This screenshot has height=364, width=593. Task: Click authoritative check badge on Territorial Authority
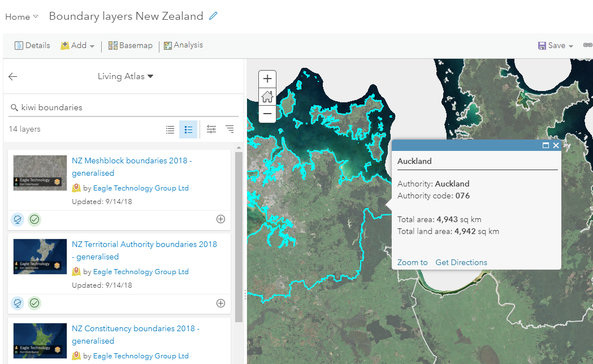pos(34,303)
